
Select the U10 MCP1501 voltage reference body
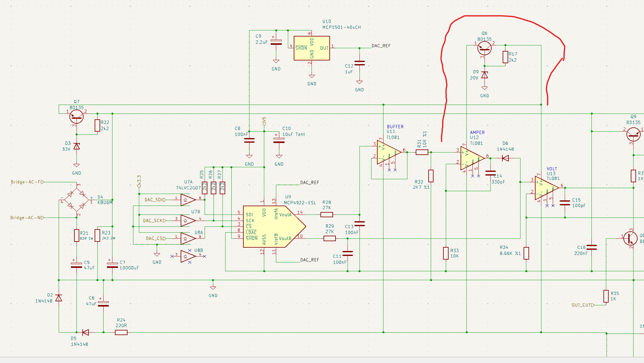coord(312,48)
